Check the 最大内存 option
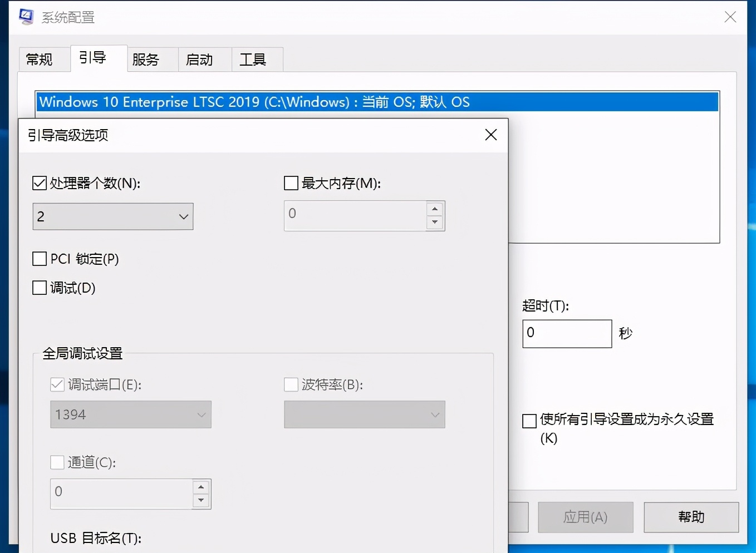This screenshot has height=553, width=756. 291,182
